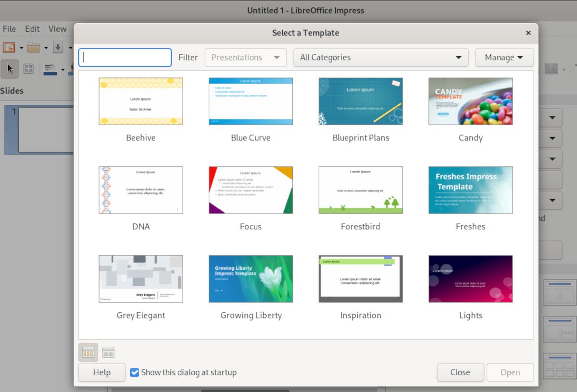577x392 pixels.
Task: Open the File menu
Action: (9, 29)
